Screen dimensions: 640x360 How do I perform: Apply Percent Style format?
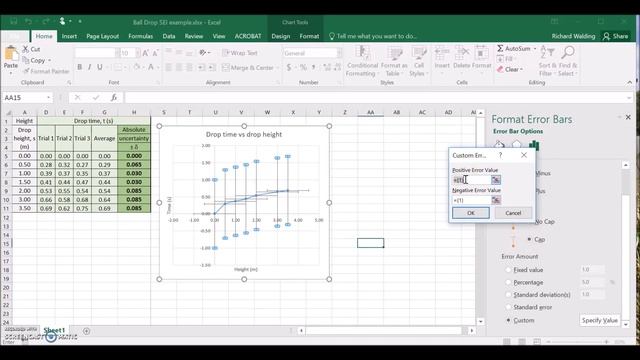[303, 67]
